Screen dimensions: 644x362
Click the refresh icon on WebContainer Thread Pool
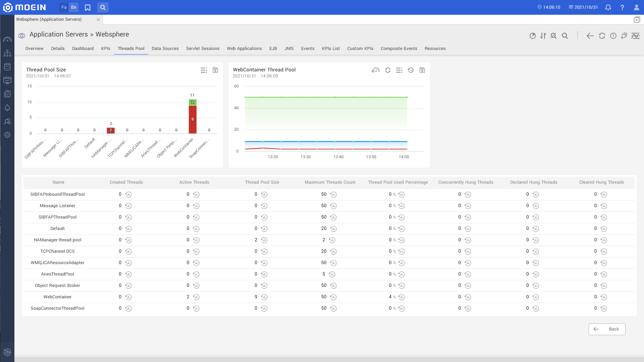[387, 70]
